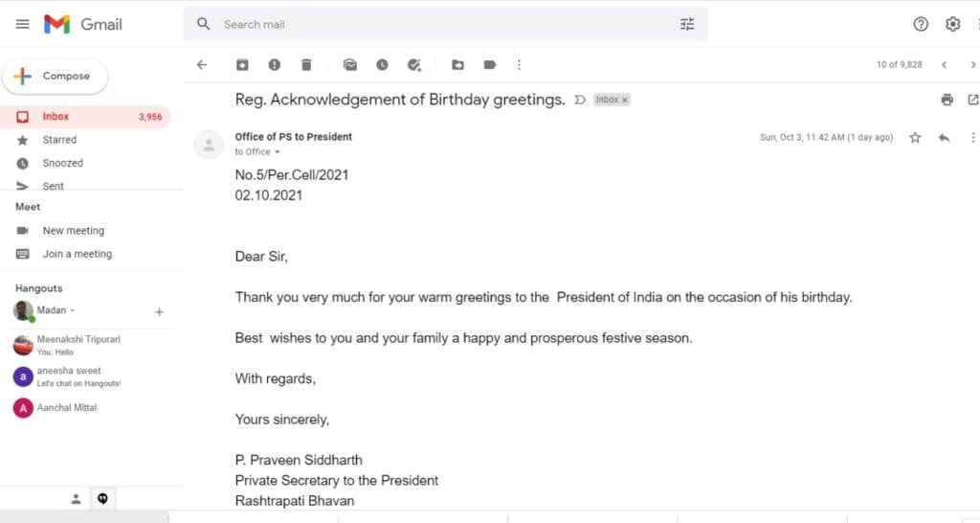Click the Compose button
The height and width of the screenshot is (523, 980).
tap(55, 77)
